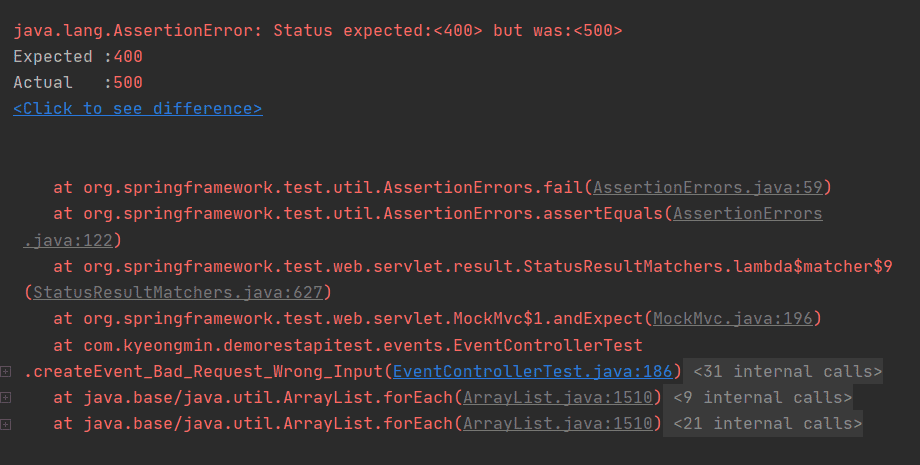Click the Actual value 500
Screen dimensions: 920x465
point(128,82)
